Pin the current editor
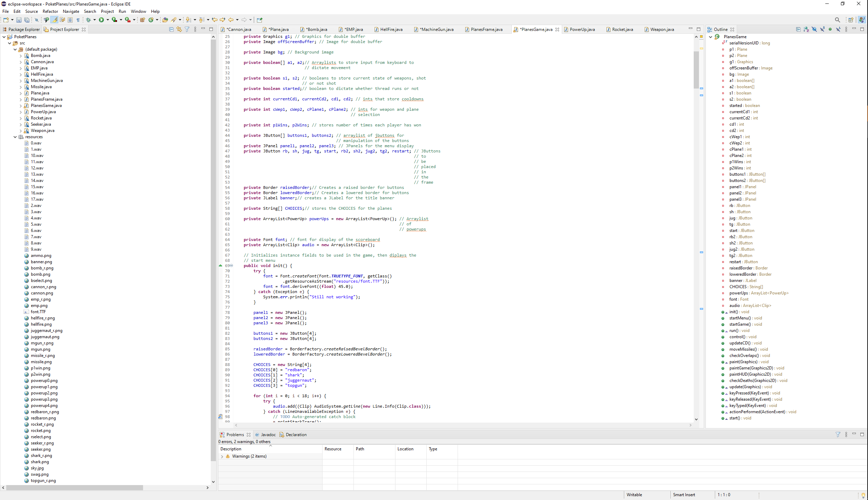The image size is (868, 500). click(x=259, y=20)
